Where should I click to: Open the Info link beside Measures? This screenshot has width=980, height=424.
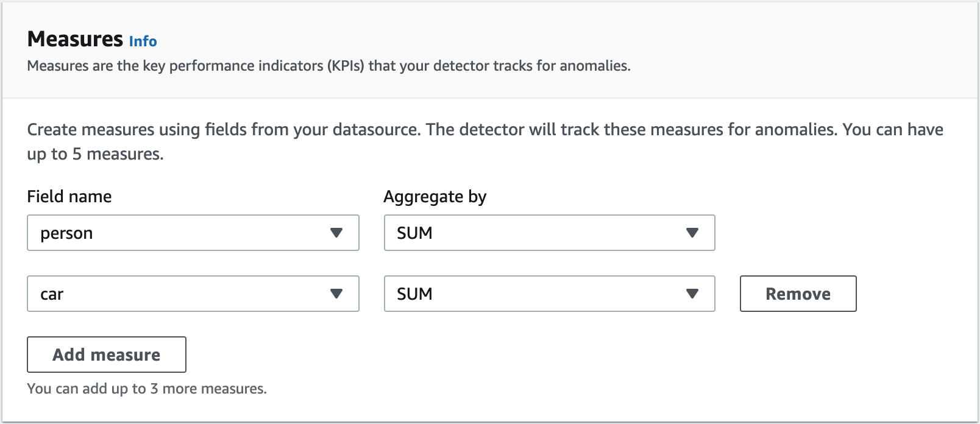[x=143, y=41]
